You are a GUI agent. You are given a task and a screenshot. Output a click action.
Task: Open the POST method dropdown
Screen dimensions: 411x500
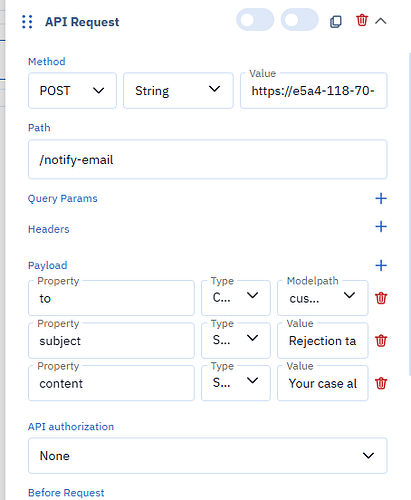tap(72, 91)
